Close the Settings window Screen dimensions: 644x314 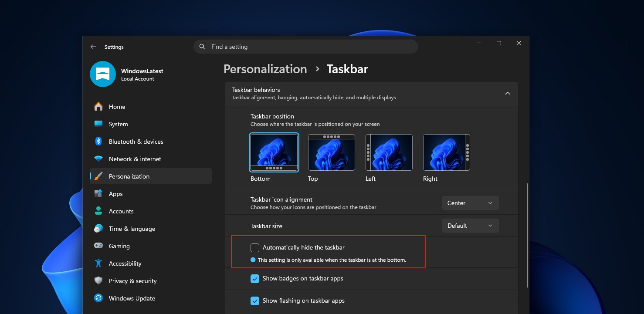(519, 43)
